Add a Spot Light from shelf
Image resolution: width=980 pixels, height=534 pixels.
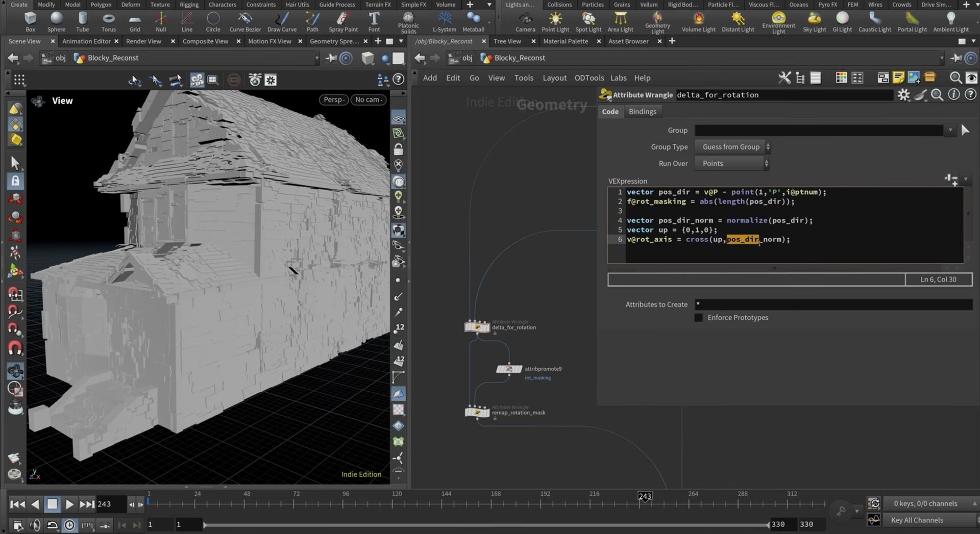coord(588,22)
